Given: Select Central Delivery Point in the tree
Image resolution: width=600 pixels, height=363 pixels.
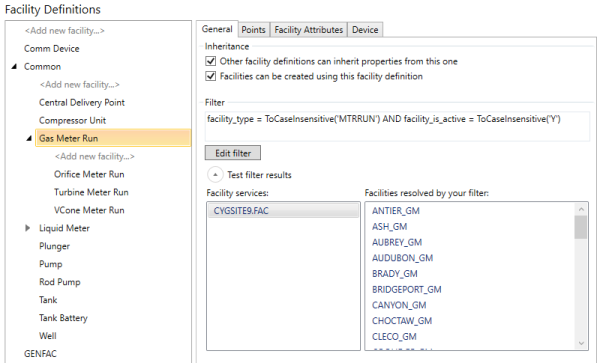Looking at the screenshot, I should tap(82, 103).
